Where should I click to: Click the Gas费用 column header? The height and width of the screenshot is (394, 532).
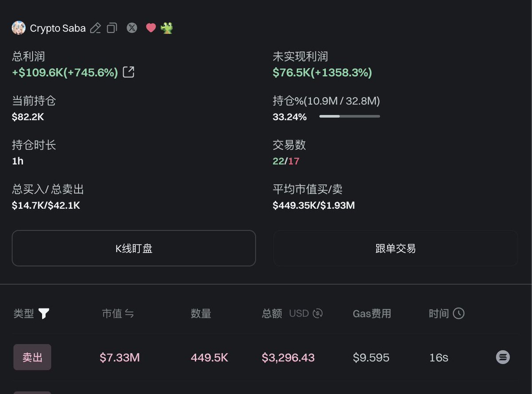tap(372, 314)
